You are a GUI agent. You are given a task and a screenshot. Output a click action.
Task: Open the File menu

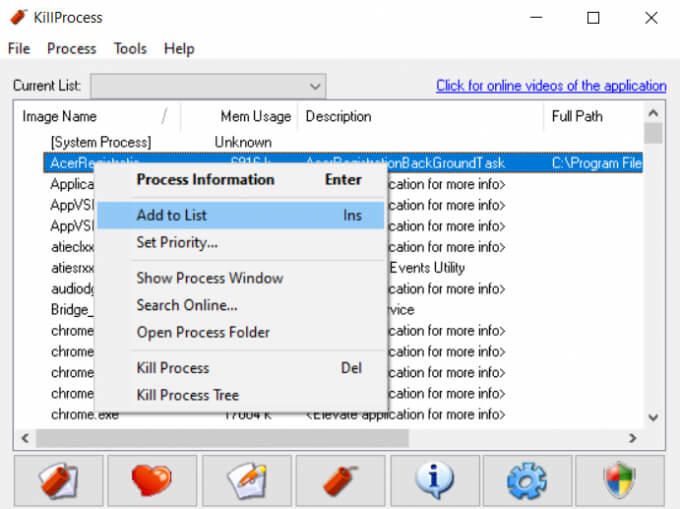[19, 49]
